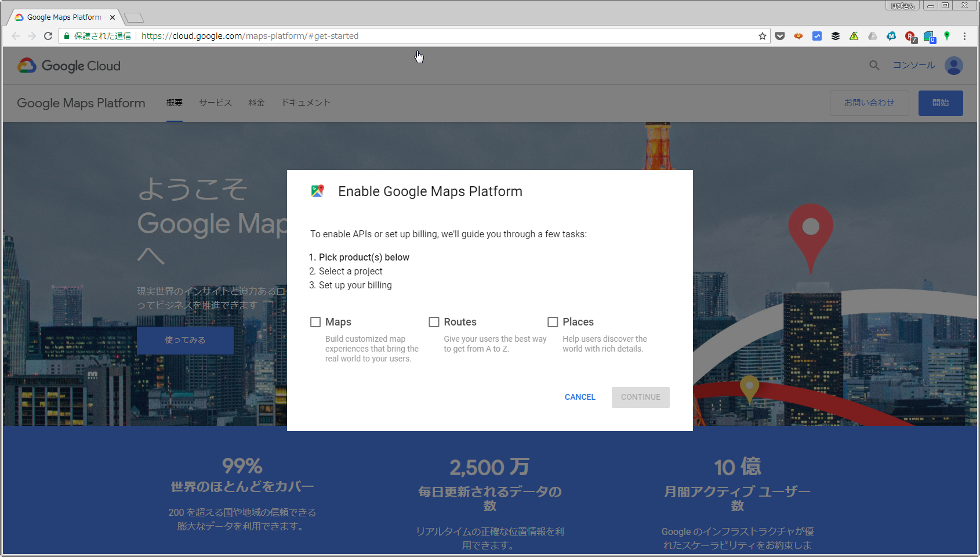Click the blue box extension with badge 0
Image resolution: width=980 pixels, height=557 pixels.
point(929,37)
